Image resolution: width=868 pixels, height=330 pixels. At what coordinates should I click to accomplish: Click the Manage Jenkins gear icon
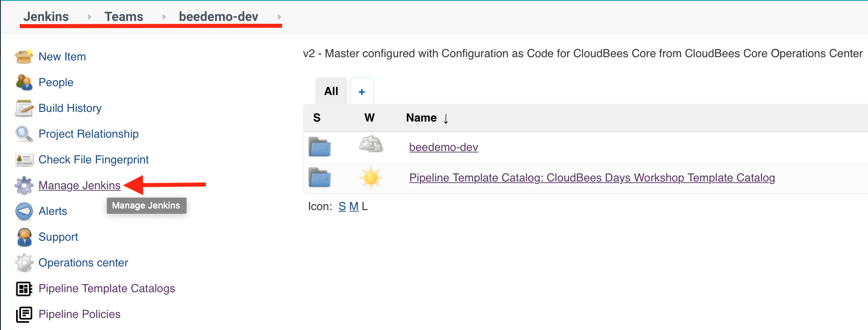click(x=24, y=186)
